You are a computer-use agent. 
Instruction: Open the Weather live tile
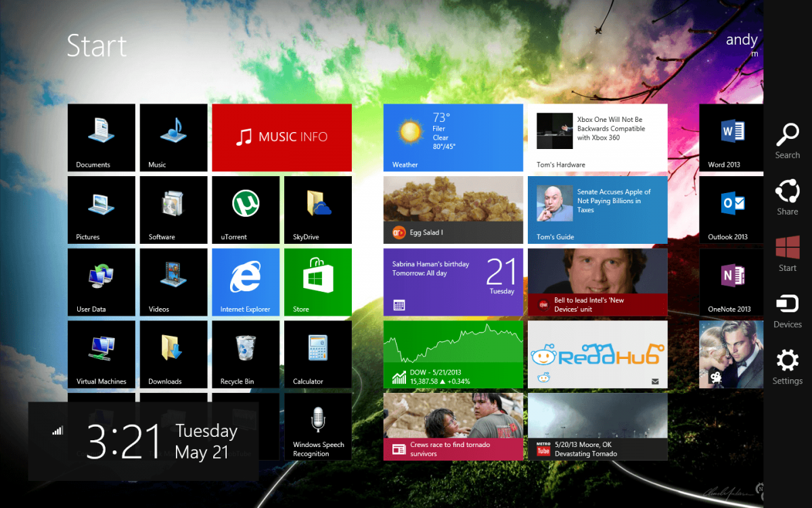(453, 137)
